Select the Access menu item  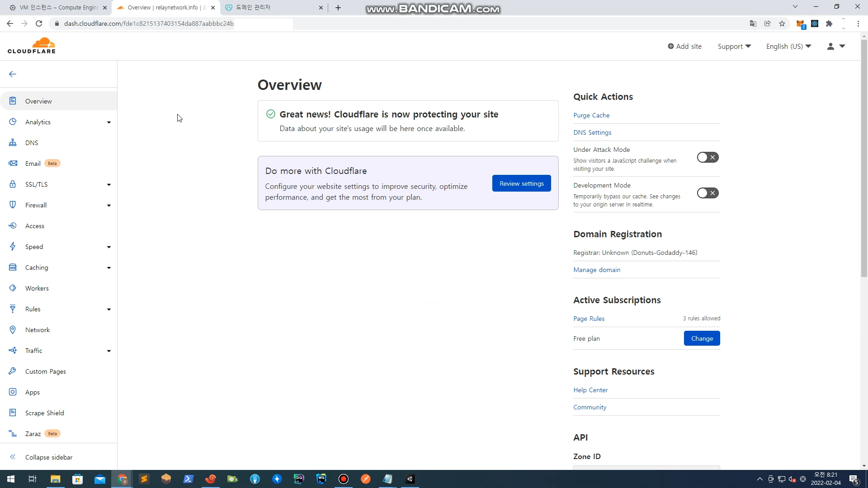click(x=35, y=226)
